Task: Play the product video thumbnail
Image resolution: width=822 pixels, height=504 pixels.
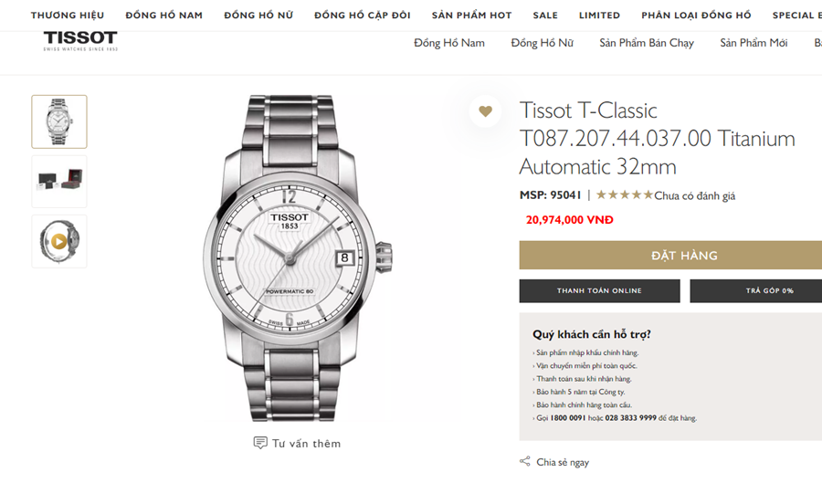Action: click(x=59, y=242)
